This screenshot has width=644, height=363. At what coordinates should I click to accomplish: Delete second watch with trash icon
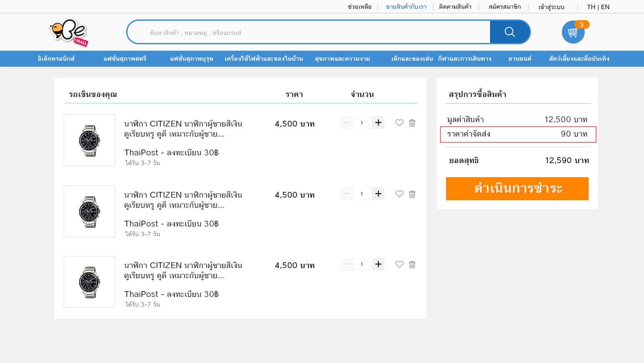click(412, 194)
